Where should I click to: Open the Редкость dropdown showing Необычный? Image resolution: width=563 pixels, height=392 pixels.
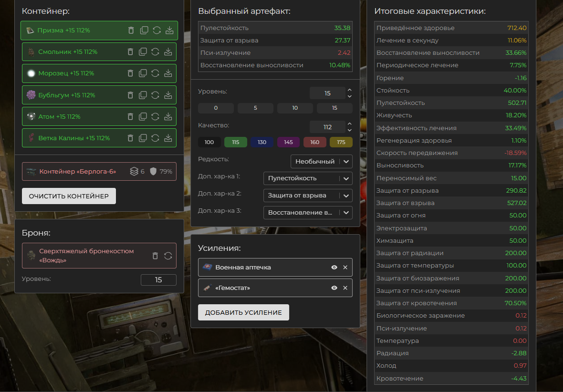coord(322,162)
